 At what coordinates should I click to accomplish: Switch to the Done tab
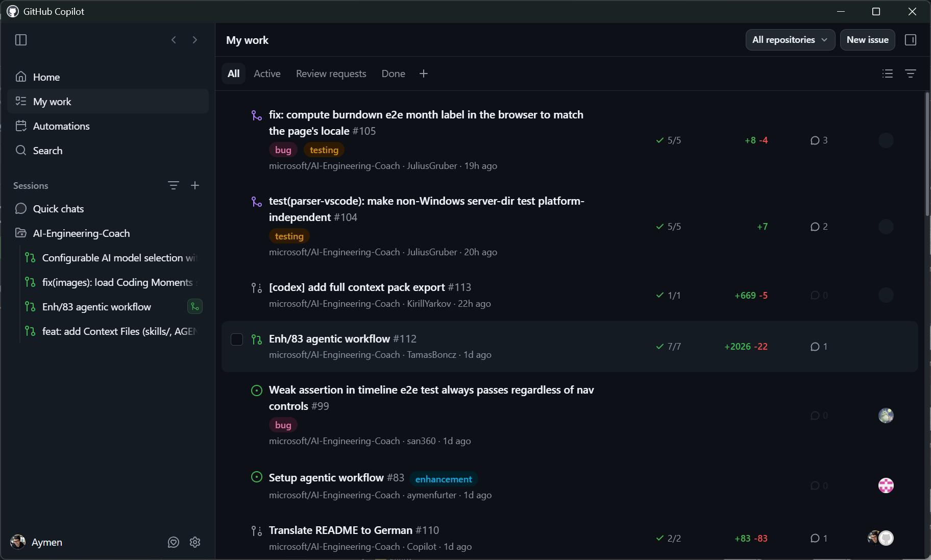(394, 74)
